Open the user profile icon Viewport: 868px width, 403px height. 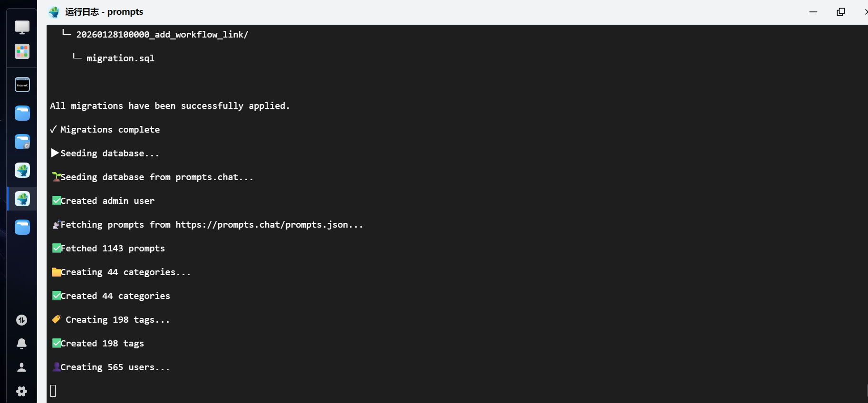tap(21, 367)
